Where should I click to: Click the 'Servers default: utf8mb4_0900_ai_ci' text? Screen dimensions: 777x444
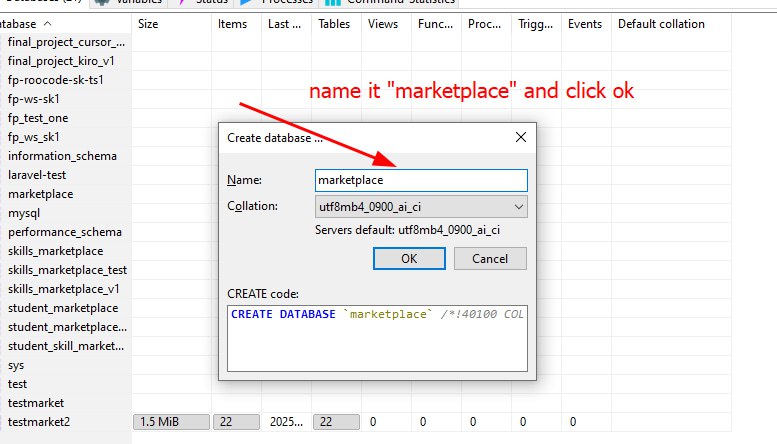[407, 230]
